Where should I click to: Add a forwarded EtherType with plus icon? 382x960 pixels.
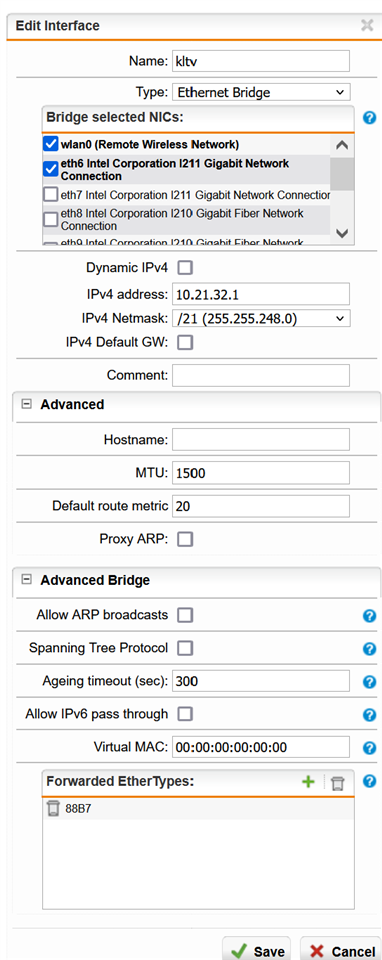(x=309, y=782)
